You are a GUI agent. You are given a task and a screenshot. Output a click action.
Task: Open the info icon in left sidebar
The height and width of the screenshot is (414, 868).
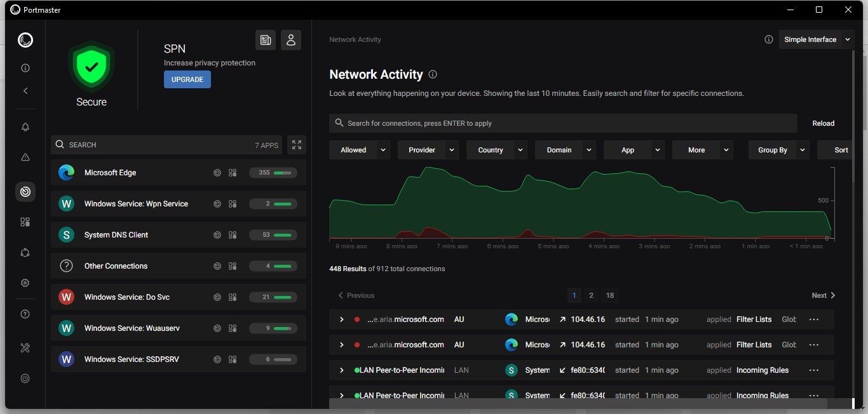[x=25, y=68]
